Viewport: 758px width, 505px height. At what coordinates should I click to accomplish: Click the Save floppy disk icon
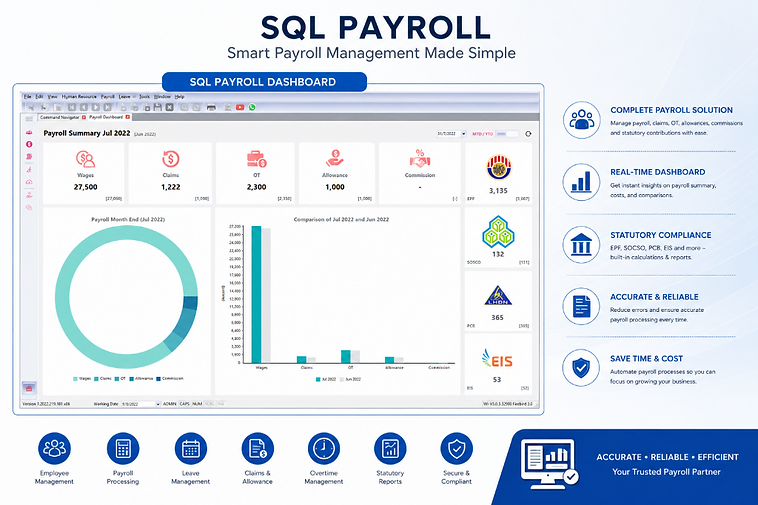tap(158, 107)
